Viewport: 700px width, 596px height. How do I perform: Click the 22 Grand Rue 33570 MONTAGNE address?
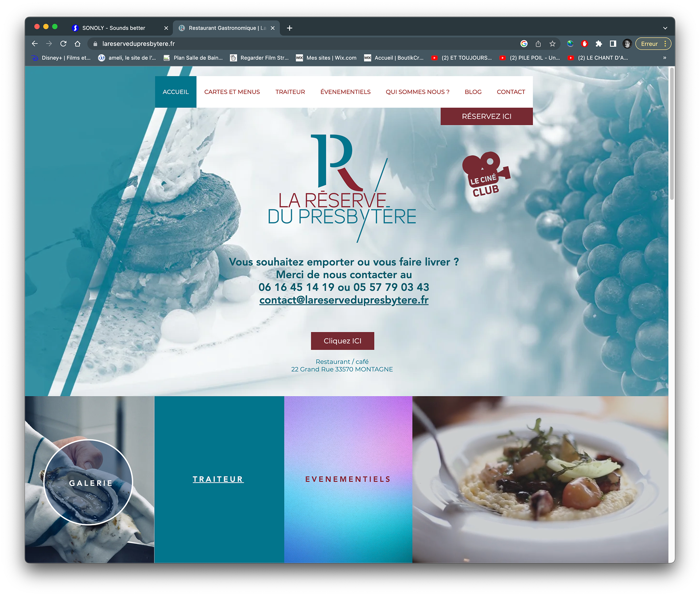342,369
